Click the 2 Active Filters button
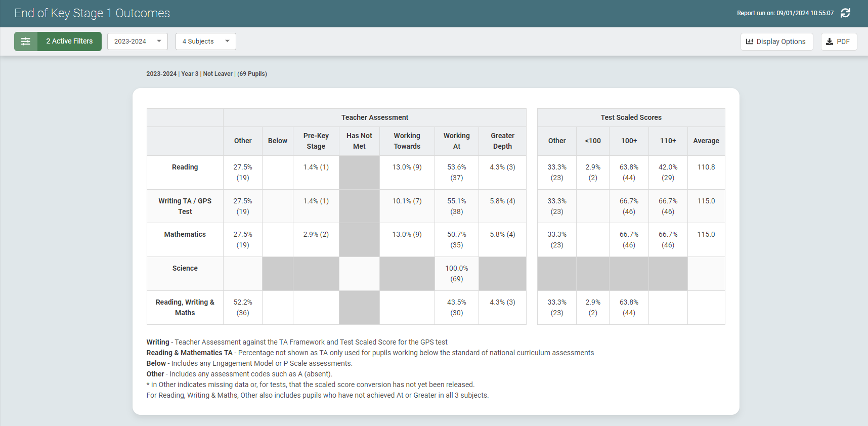Viewport: 868px width, 426px height. (69, 41)
